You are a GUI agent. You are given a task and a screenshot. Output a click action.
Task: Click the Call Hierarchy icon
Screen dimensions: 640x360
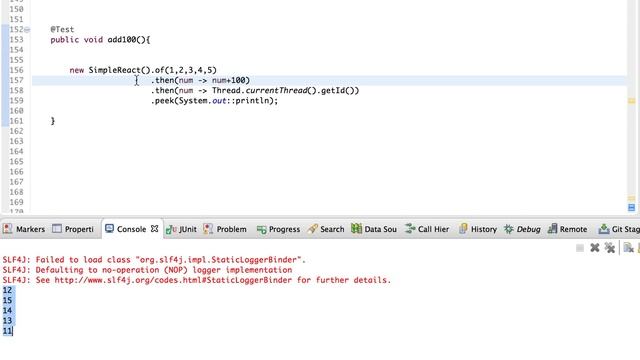410,229
